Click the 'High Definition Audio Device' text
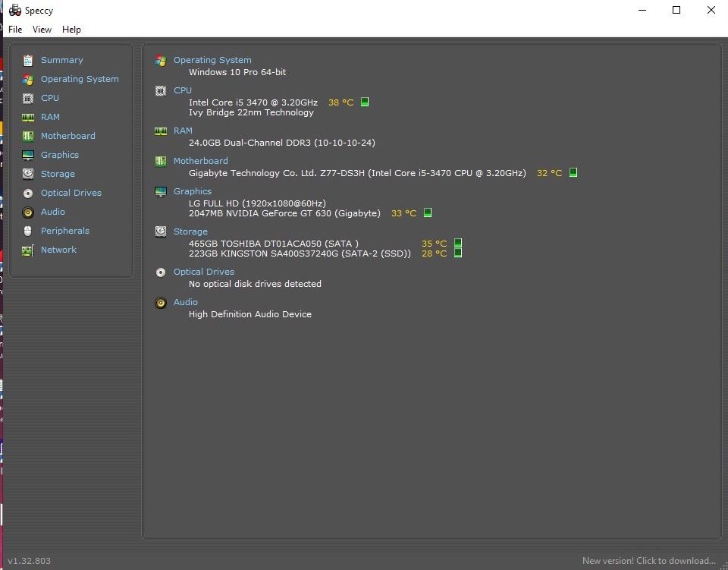This screenshot has width=728, height=570. (x=250, y=314)
